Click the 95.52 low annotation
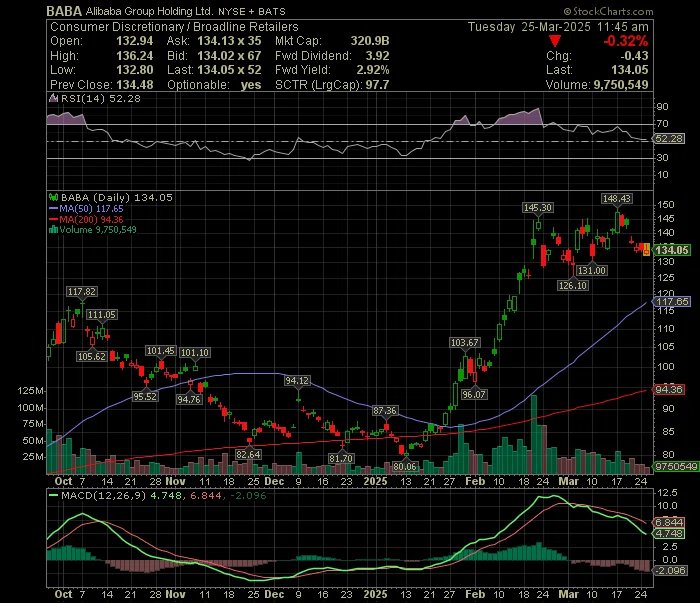 [x=145, y=396]
